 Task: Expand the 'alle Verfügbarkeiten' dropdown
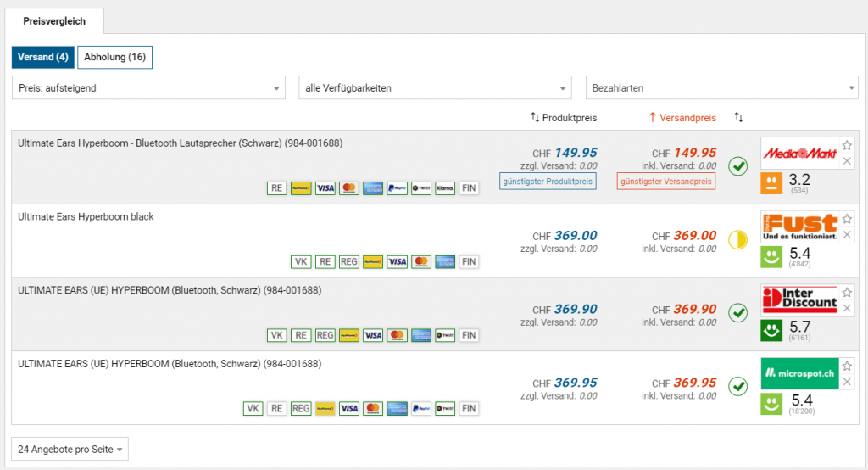click(436, 88)
